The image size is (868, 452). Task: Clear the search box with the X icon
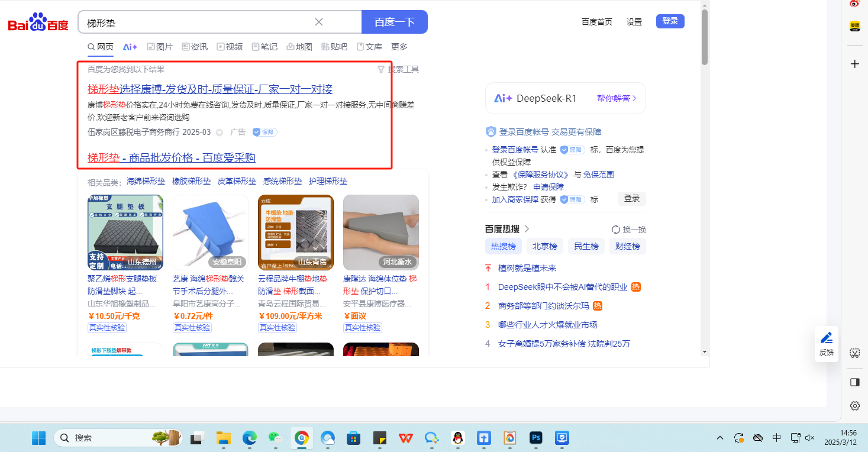tap(318, 22)
